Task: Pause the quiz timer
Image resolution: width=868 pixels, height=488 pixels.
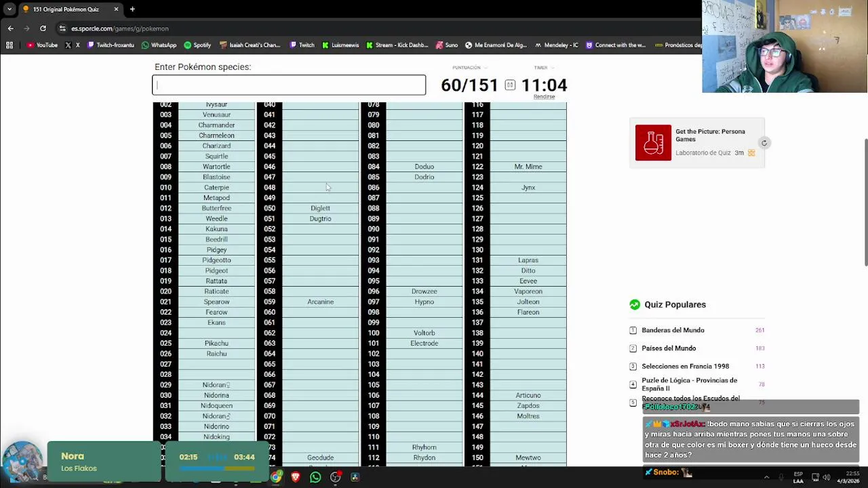Action: pyautogui.click(x=510, y=85)
